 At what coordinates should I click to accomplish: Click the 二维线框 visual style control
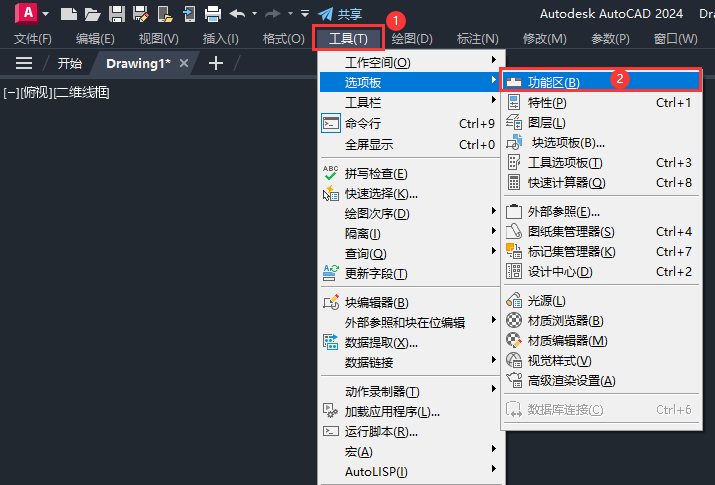point(82,93)
